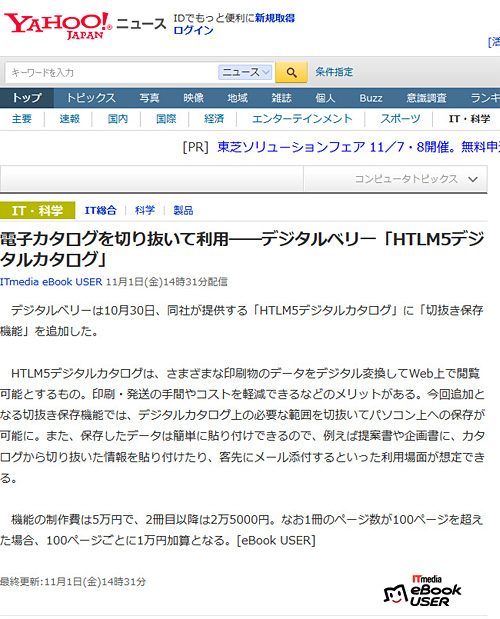Click the ITmedia eBook USER source link

click(x=51, y=281)
